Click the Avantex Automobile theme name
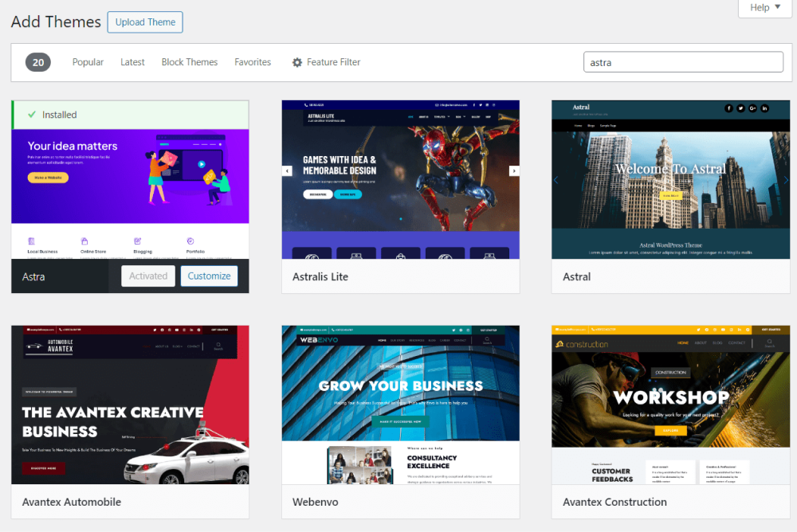The height and width of the screenshot is (532, 797). click(72, 502)
